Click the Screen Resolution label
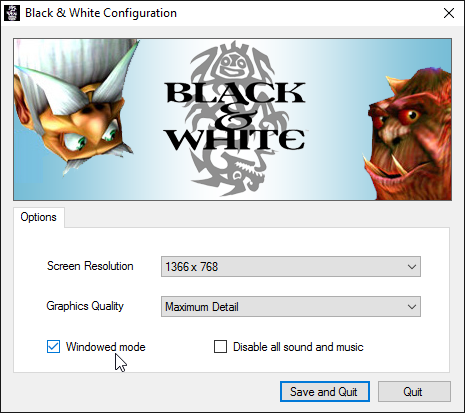The height and width of the screenshot is (413, 465). pos(90,266)
